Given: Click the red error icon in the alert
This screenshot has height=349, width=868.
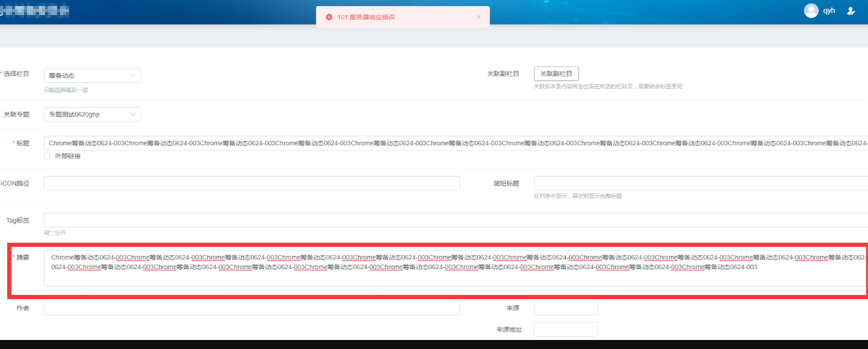Looking at the screenshot, I should [329, 17].
